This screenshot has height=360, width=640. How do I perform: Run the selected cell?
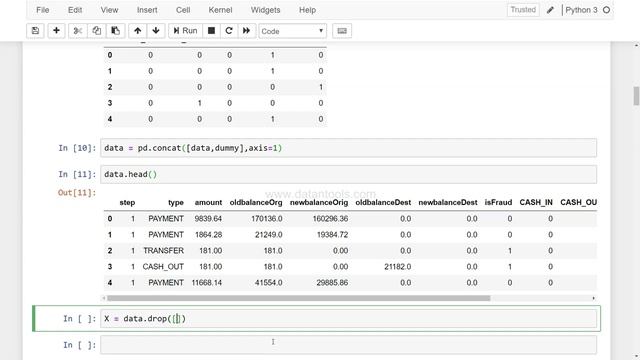185,31
